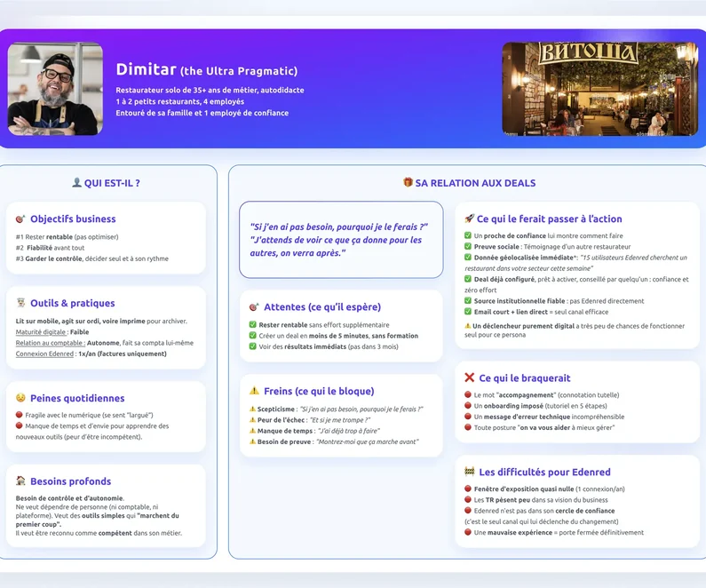Click line Lit sur mobile, agit sur ordi

tap(101, 321)
